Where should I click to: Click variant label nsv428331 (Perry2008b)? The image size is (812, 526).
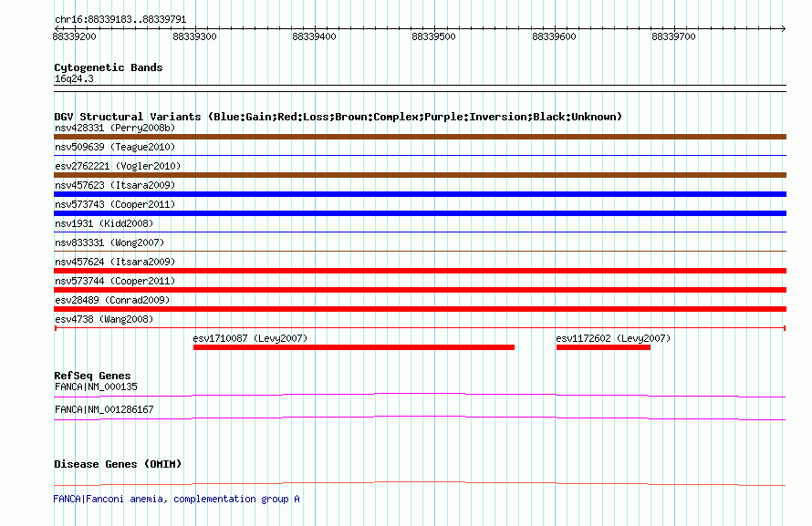click(x=115, y=128)
